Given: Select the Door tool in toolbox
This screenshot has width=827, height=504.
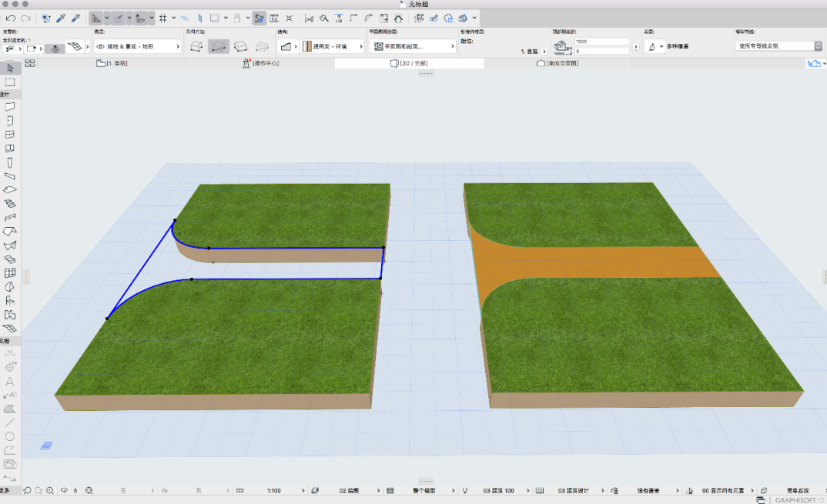Looking at the screenshot, I should 10,121.
